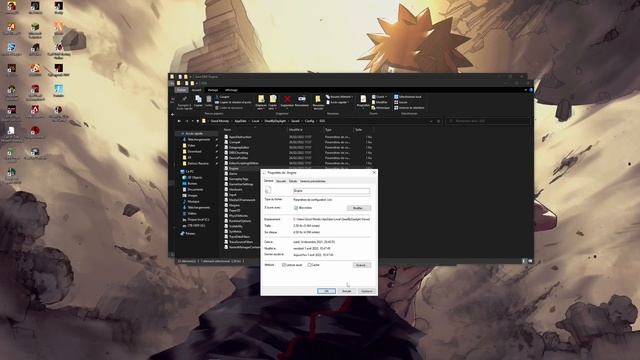Open Versions précédentes tab
This screenshot has width=640, height=360.
[x=313, y=181]
